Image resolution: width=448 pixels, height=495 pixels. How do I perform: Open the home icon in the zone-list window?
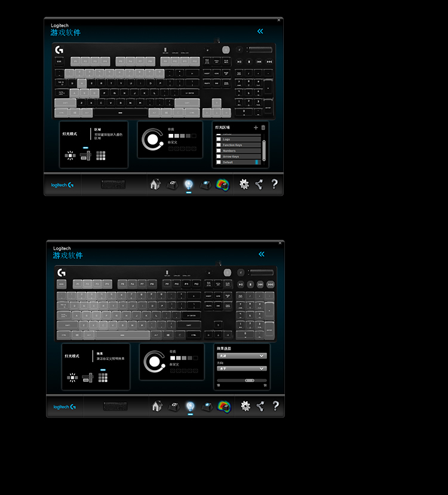(155, 184)
